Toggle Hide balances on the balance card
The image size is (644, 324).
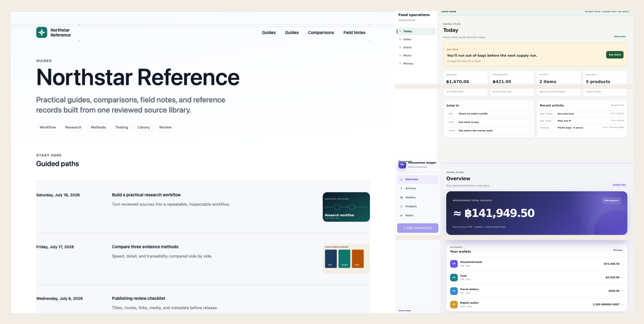click(x=612, y=200)
